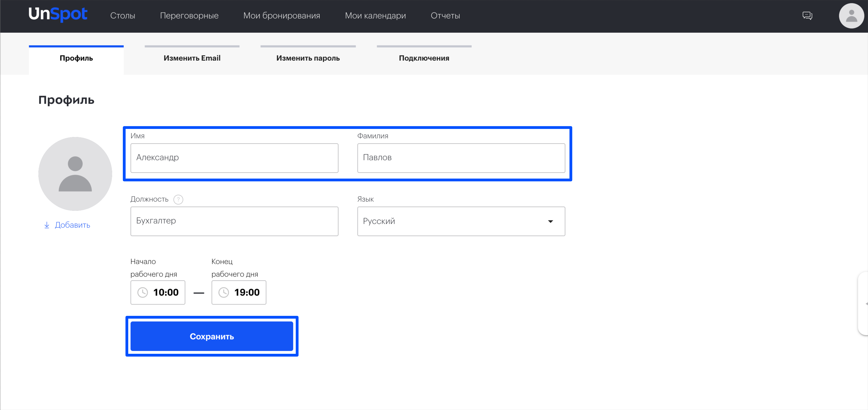The height and width of the screenshot is (410, 868).
Task: Click the Должность help question icon
Action: [178, 199]
